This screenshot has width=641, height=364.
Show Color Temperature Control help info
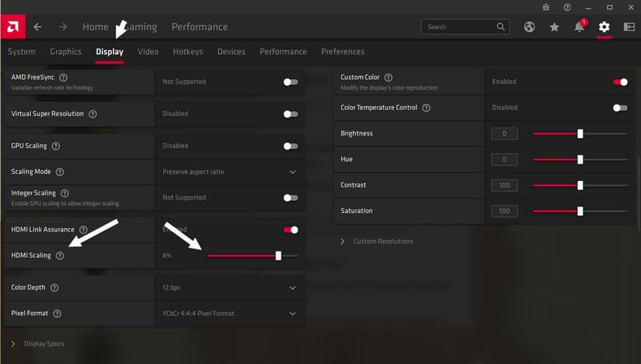[427, 108]
